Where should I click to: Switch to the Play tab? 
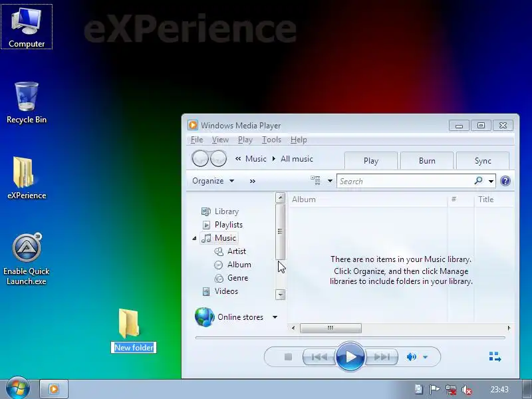click(371, 161)
